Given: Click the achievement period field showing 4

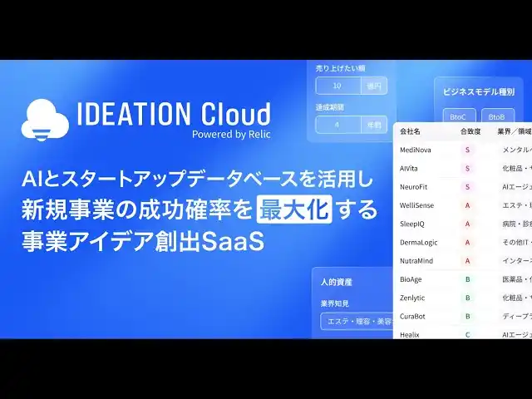Looking at the screenshot, I should (x=338, y=125).
